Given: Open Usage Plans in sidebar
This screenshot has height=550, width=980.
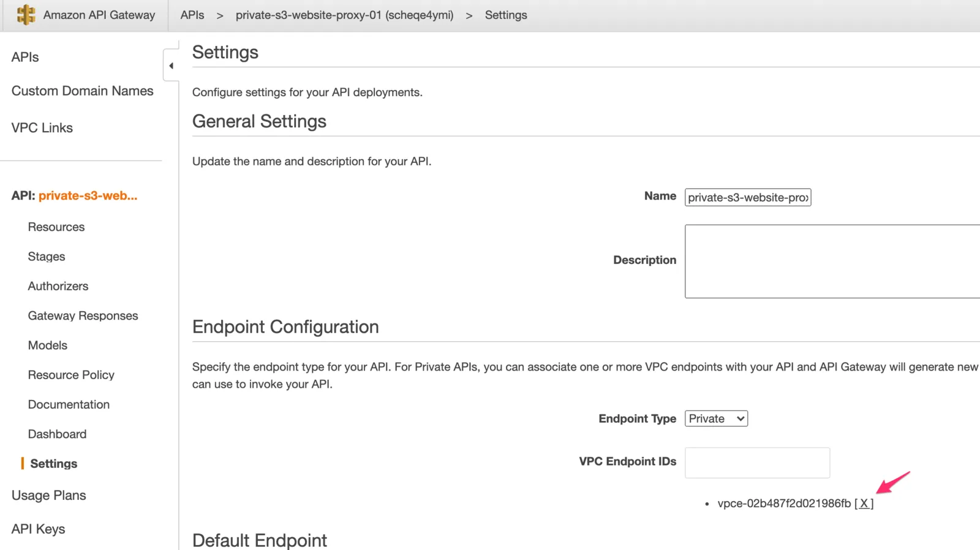Looking at the screenshot, I should [x=48, y=495].
